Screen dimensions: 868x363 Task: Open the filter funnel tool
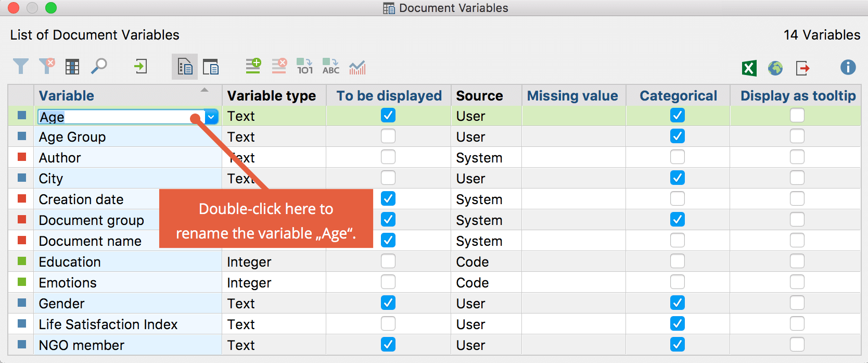coord(21,67)
